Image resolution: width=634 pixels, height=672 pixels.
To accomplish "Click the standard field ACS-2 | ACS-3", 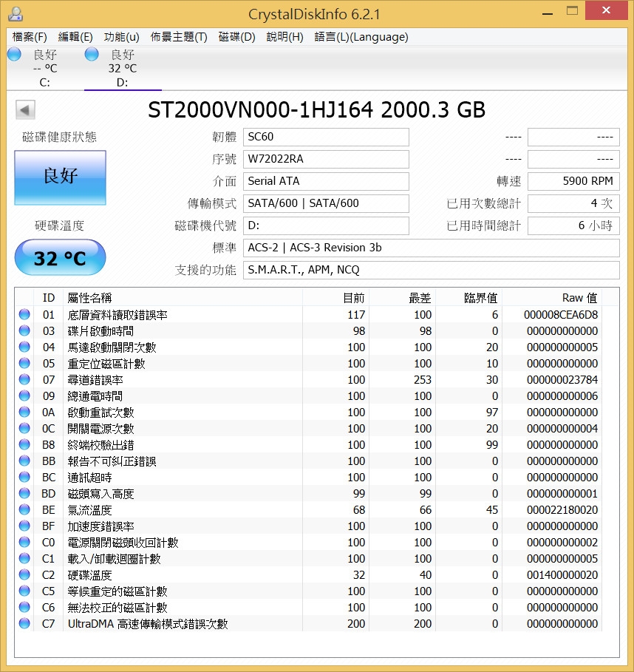I will click(432, 248).
